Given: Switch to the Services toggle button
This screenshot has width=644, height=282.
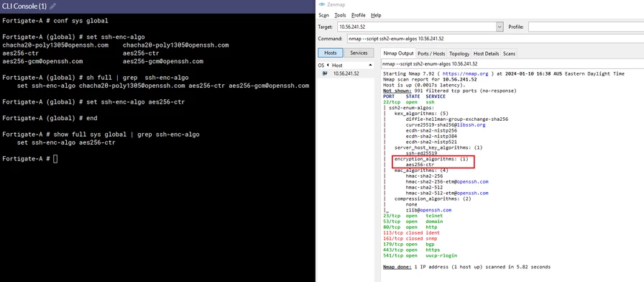Looking at the screenshot, I should (x=359, y=53).
